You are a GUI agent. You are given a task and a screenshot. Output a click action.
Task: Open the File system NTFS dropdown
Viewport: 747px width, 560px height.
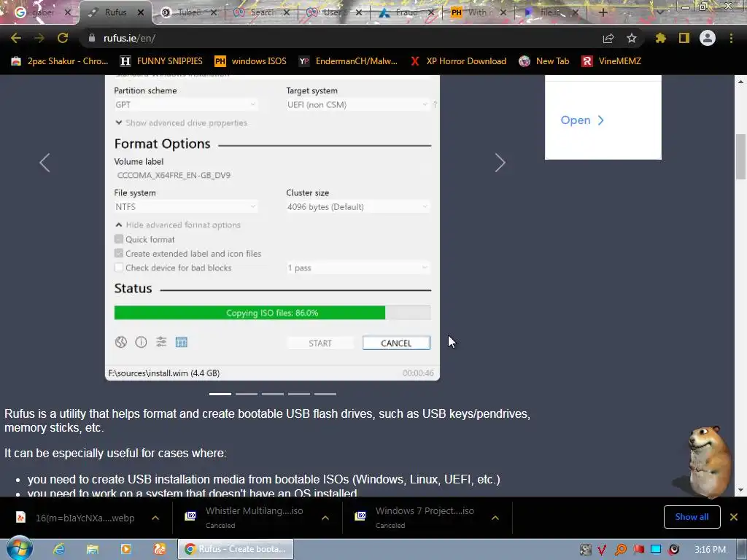tap(186, 206)
